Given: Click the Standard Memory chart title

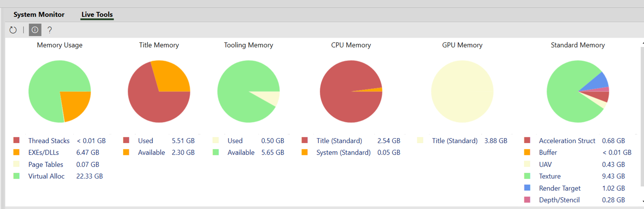Looking at the screenshot, I should coord(578,45).
